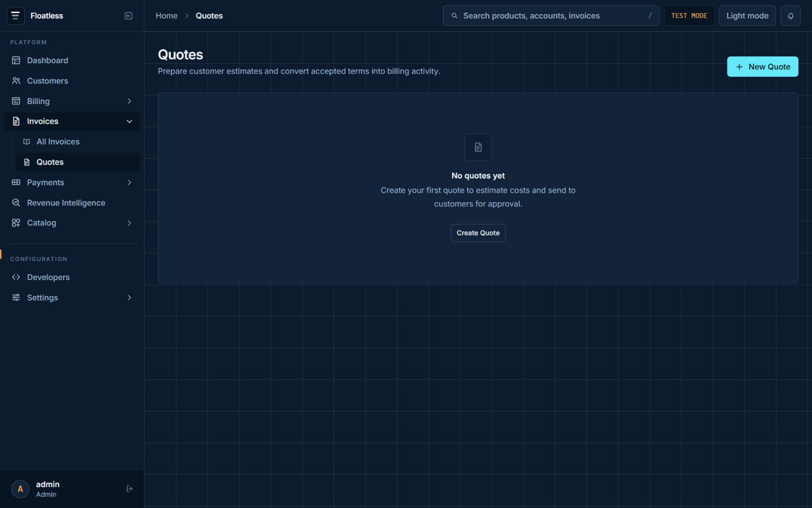Open notifications bell icon
Image resolution: width=812 pixels, height=508 pixels.
point(791,16)
